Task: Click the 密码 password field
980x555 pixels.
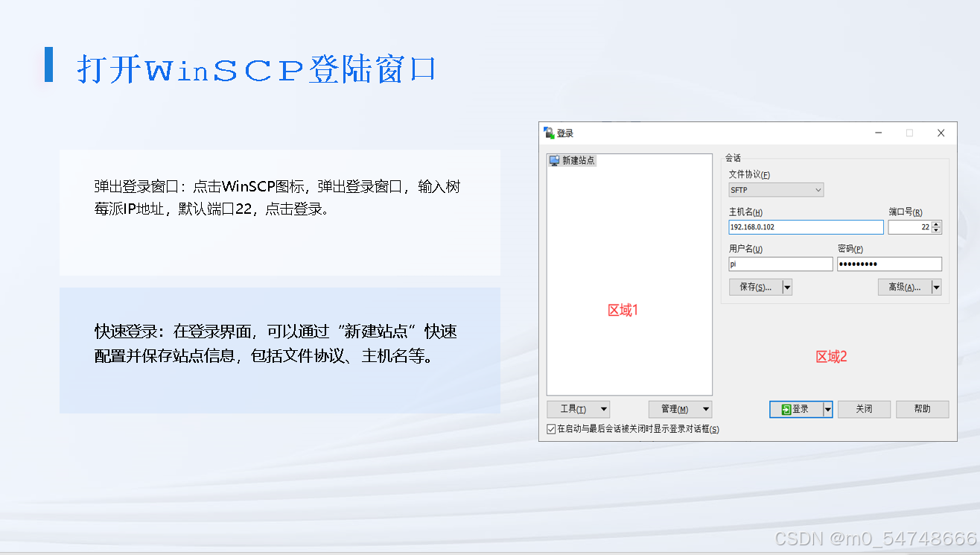Action: click(x=889, y=264)
